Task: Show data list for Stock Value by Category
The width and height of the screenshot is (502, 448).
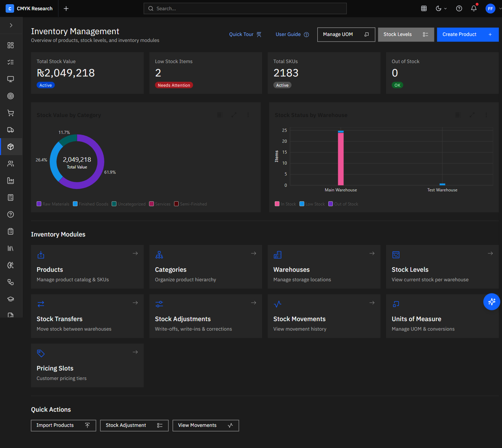Action: click(x=219, y=115)
